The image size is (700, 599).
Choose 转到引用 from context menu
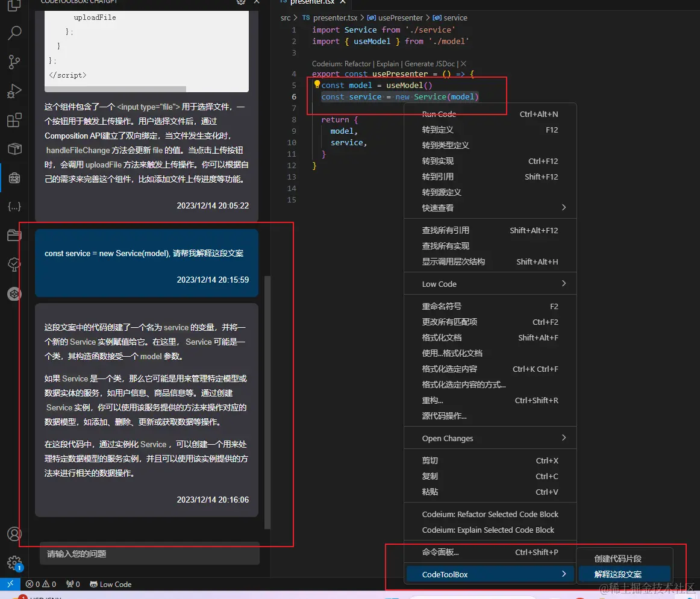pyautogui.click(x=490, y=177)
